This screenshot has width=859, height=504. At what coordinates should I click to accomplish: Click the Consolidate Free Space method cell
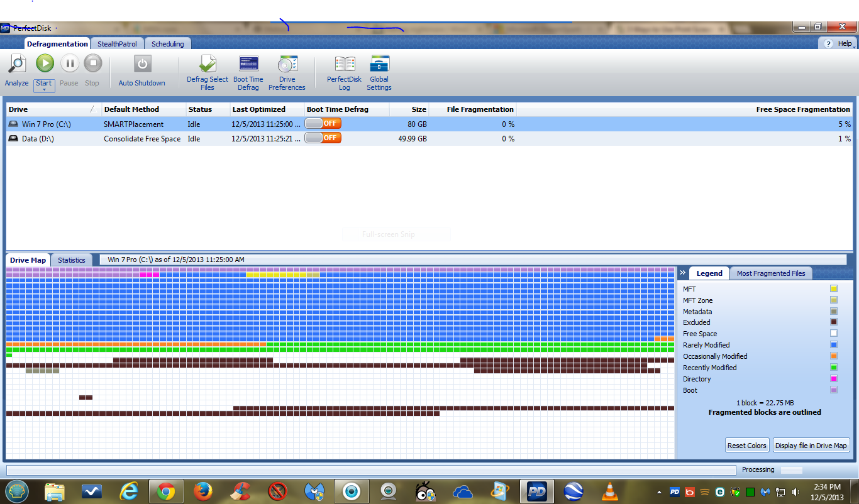[142, 139]
